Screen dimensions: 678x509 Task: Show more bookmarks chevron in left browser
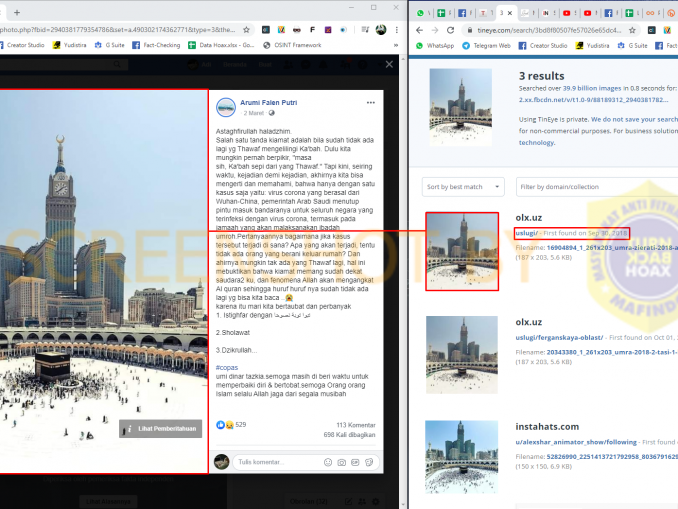pyautogui.click(x=396, y=45)
